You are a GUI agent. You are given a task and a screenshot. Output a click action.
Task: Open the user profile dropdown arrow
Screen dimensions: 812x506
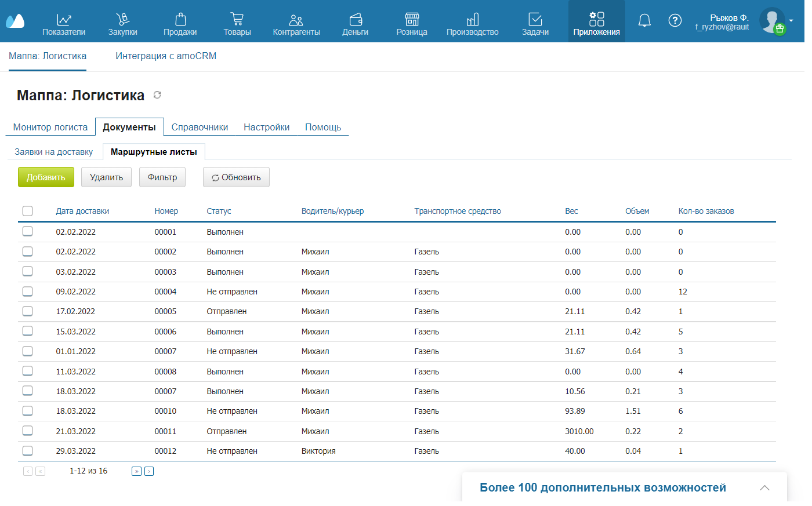[791, 21]
